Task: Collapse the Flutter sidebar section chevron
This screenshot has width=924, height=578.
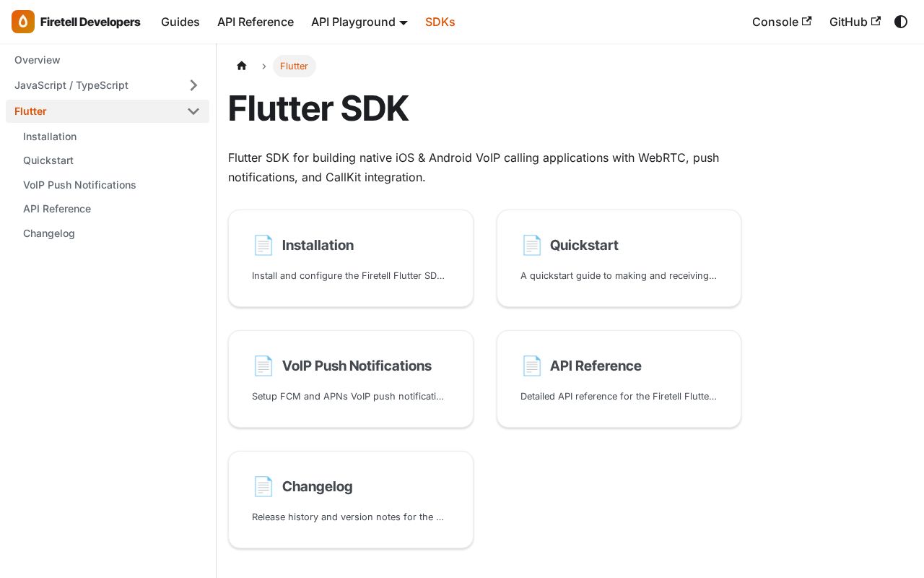Action: click(x=193, y=111)
